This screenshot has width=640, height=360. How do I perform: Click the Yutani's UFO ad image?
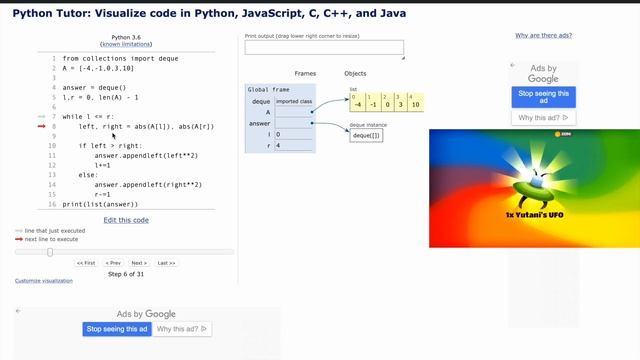(534, 188)
